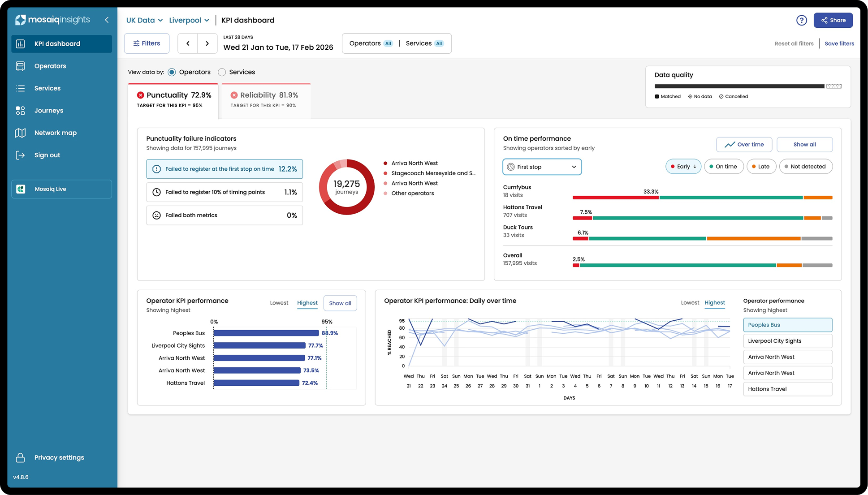The image size is (868, 495).
Task: Open Network map icon in sidebar
Action: pos(20,133)
